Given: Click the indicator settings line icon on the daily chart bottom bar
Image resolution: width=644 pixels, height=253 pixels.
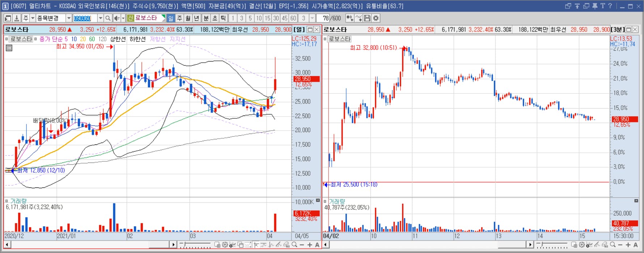Looking at the screenshot, I should point(233,245).
